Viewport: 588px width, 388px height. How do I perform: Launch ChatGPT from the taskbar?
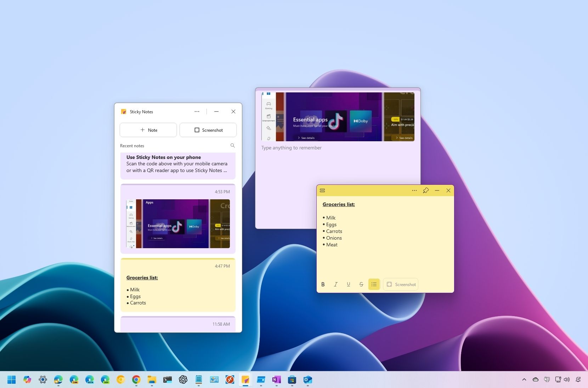tap(183, 380)
